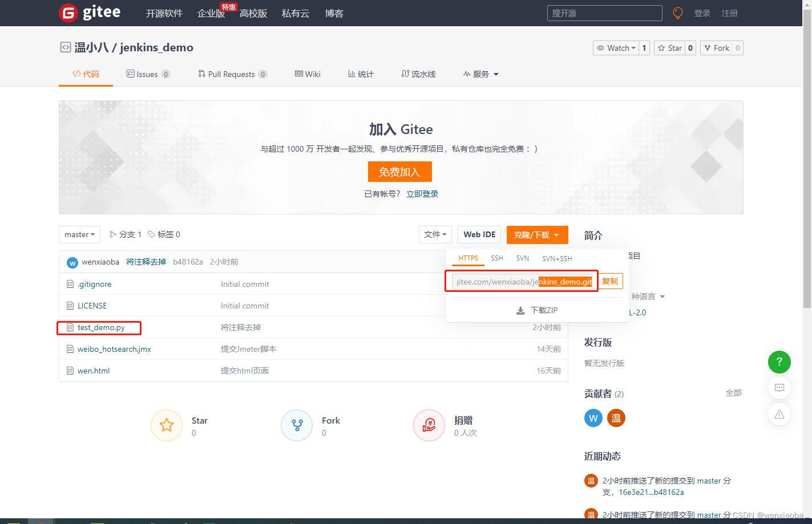Open 企业版 in top navigation
Viewport: 812px width, 524px height.
click(211, 13)
